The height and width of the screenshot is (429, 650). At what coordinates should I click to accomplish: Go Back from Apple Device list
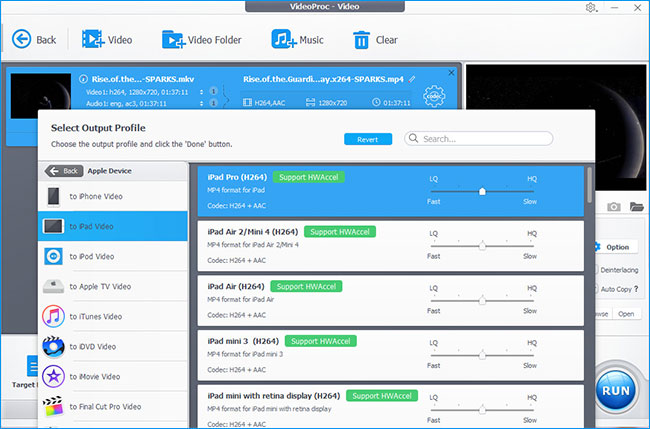click(63, 171)
